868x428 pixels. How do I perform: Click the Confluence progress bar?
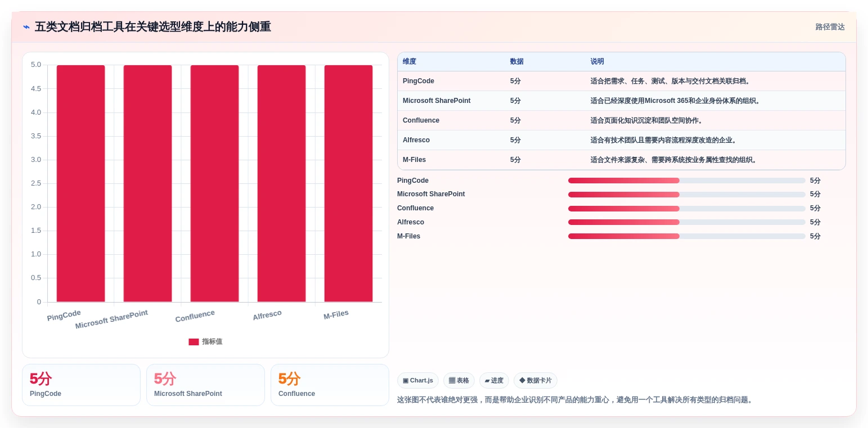[x=686, y=209]
